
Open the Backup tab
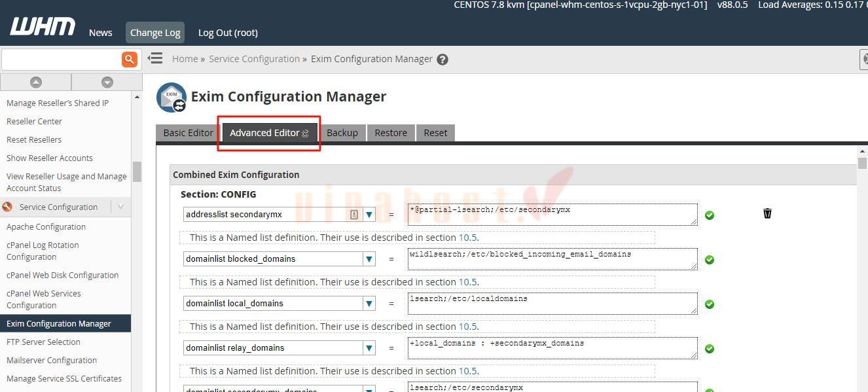point(342,133)
